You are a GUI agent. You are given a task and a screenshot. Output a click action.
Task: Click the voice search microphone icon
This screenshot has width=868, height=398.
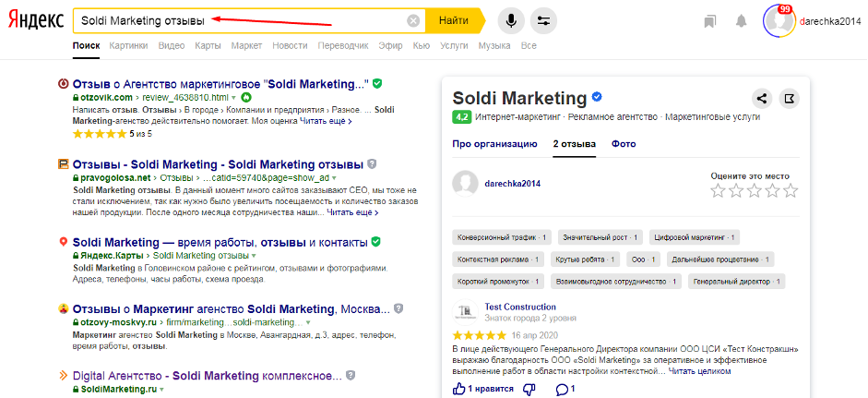pos(511,20)
